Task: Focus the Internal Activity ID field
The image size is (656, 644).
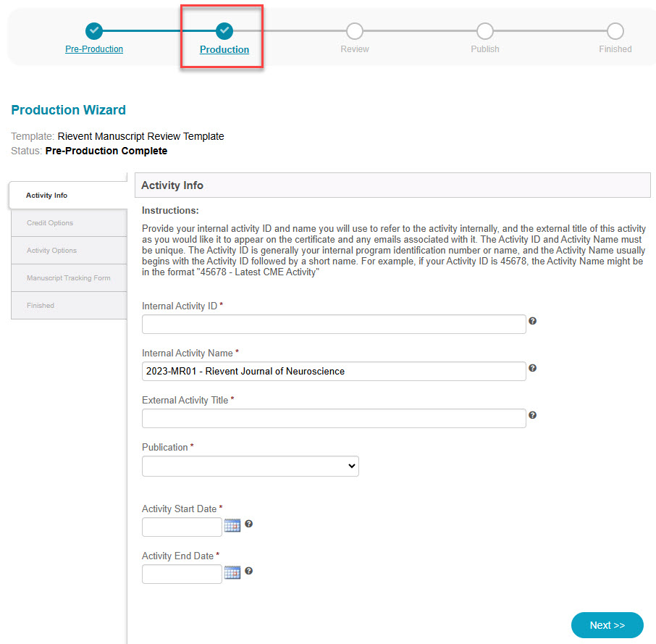Action: [x=334, y=325]
